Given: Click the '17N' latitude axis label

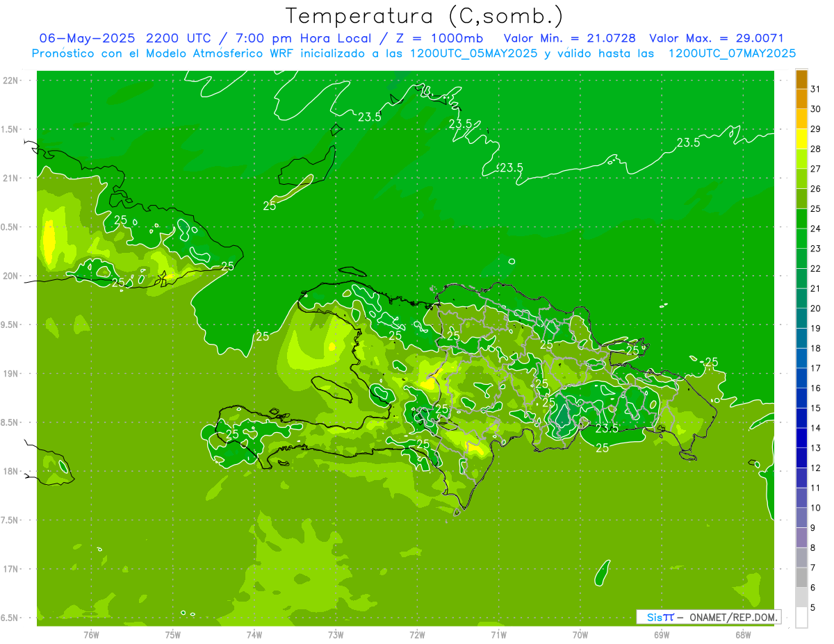Looking at the screenshot, I should 10,569.
